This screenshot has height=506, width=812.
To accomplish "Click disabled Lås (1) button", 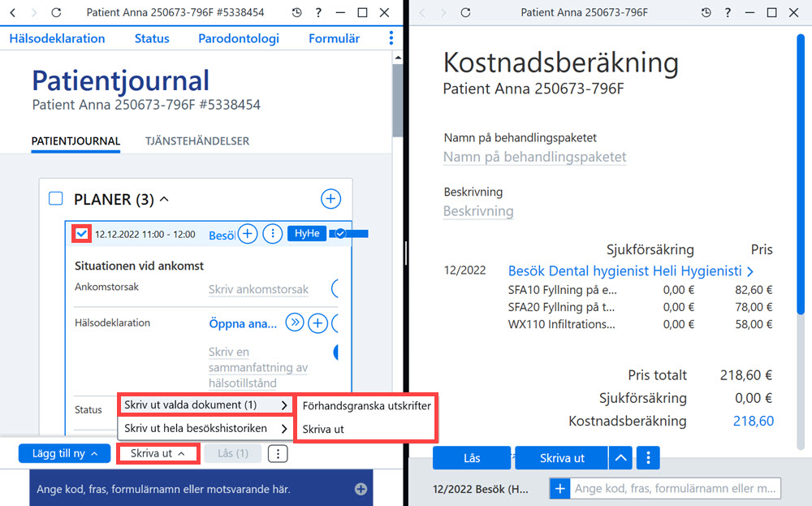I will pos(233,454).
